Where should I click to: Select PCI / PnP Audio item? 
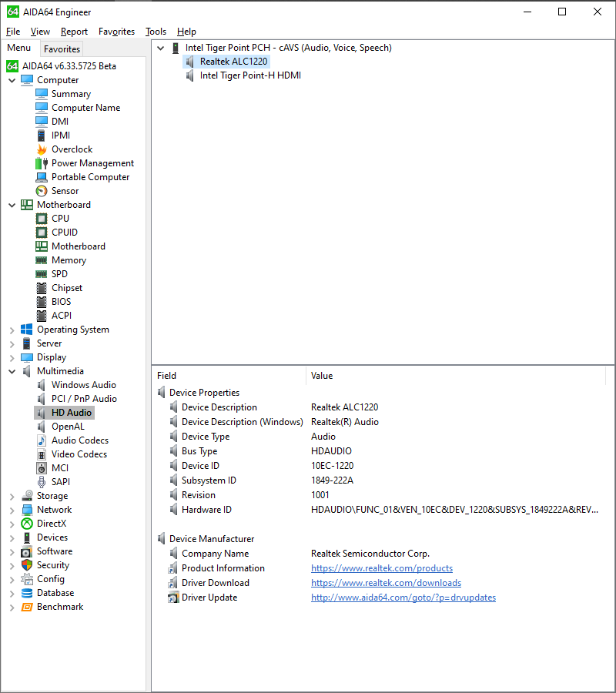84,399
